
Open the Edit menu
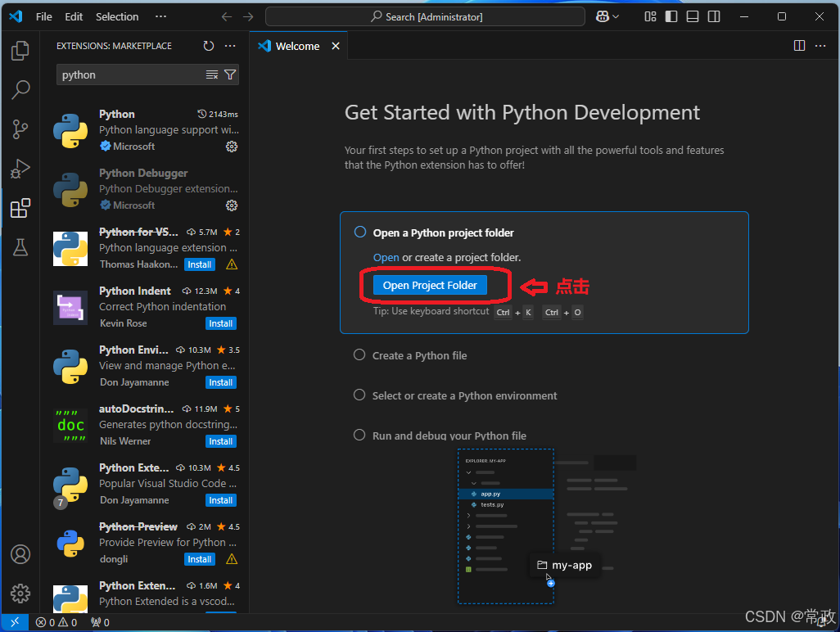pos(74,16)
